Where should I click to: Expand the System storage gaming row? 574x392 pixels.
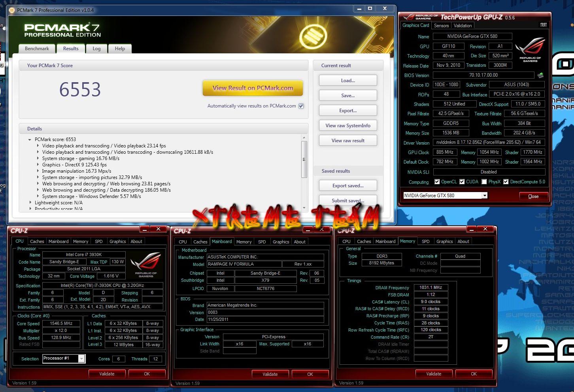(38, 158)
